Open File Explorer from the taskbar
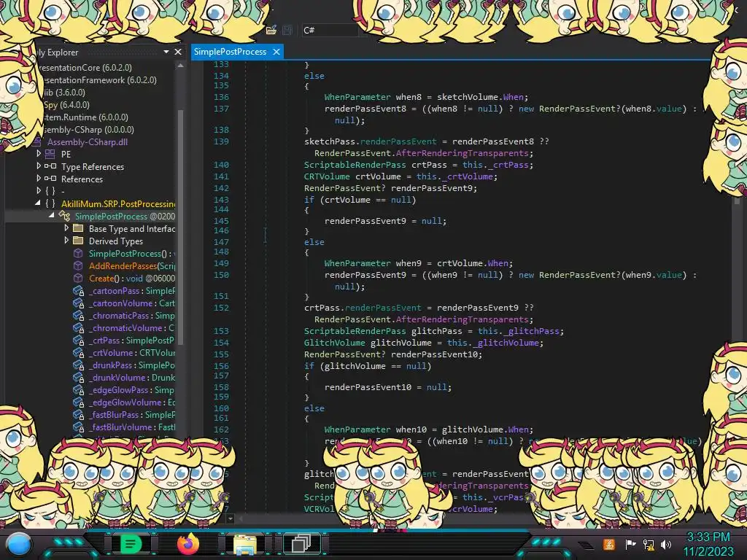747x560 pixels. tap(244, 545)
